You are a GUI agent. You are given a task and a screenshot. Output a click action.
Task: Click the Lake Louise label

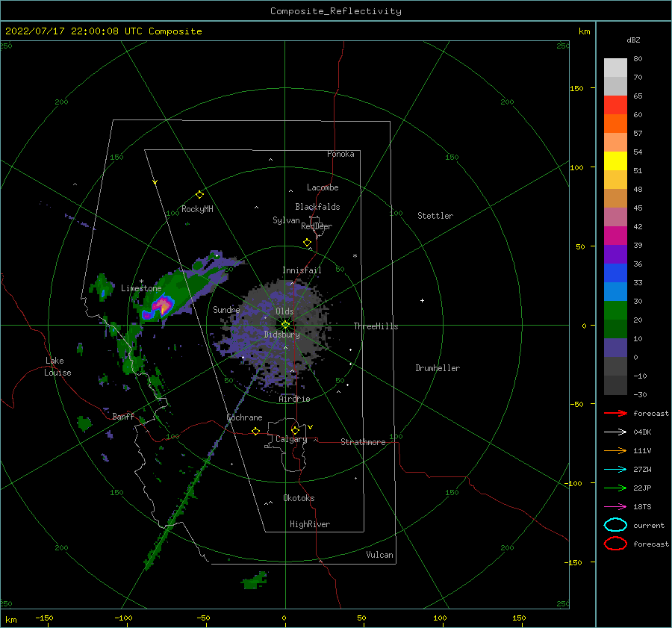click(57, 367)
